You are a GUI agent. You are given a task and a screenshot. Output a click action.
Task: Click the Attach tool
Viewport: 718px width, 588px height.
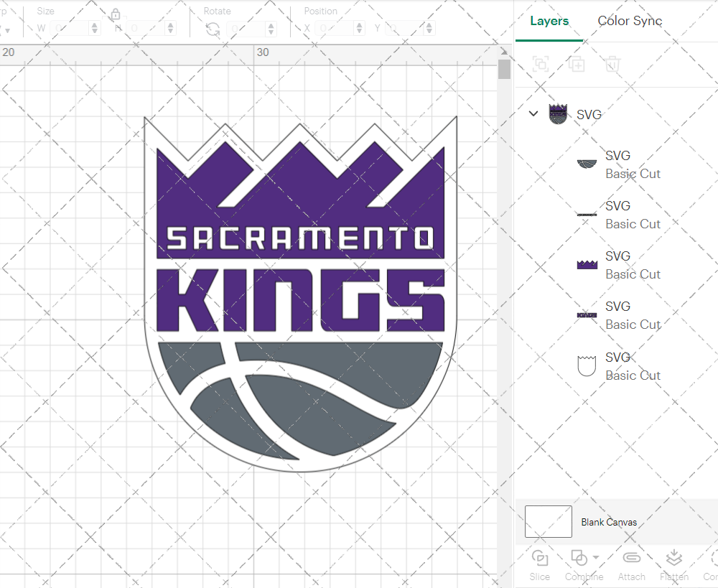[x=631, y=565]
